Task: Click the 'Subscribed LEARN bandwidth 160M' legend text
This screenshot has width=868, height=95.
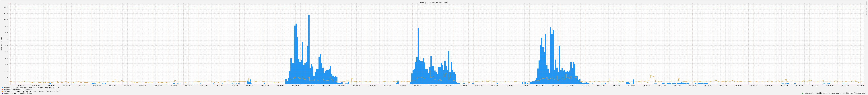Action: click(19, 93)
